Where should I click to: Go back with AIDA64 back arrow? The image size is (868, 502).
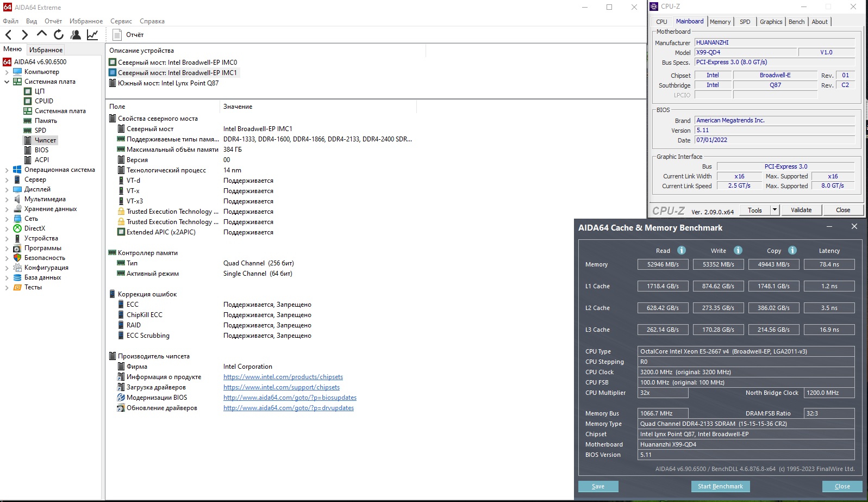(9, 35)
